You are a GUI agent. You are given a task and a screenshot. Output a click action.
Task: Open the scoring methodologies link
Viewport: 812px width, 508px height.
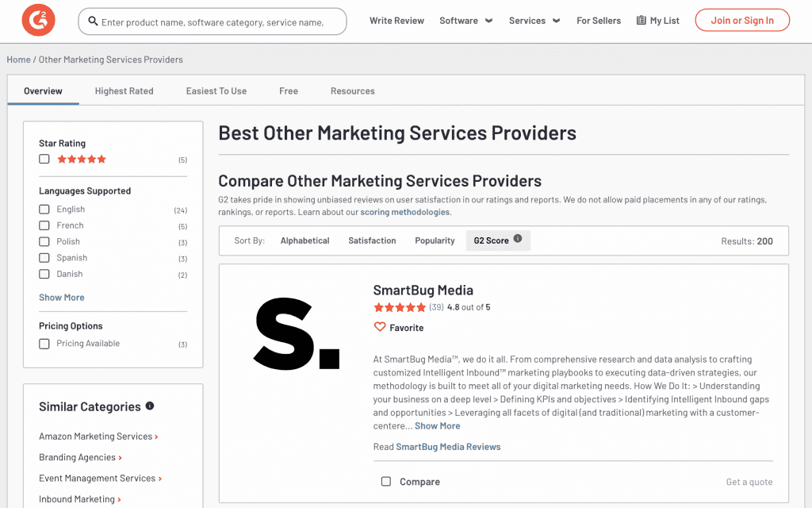tap(405, 212)
